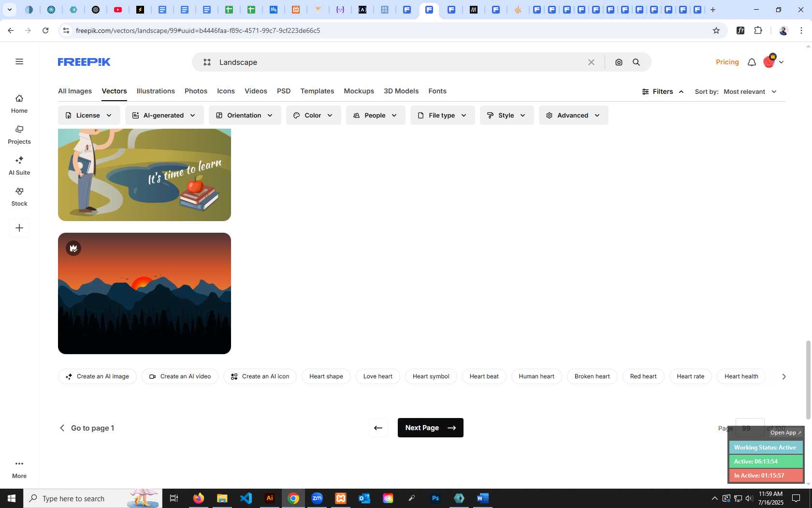The width and height of the screenshot is (812, 508).
Task: Switch to Videos tab
Action: click(x=256, y=91)
